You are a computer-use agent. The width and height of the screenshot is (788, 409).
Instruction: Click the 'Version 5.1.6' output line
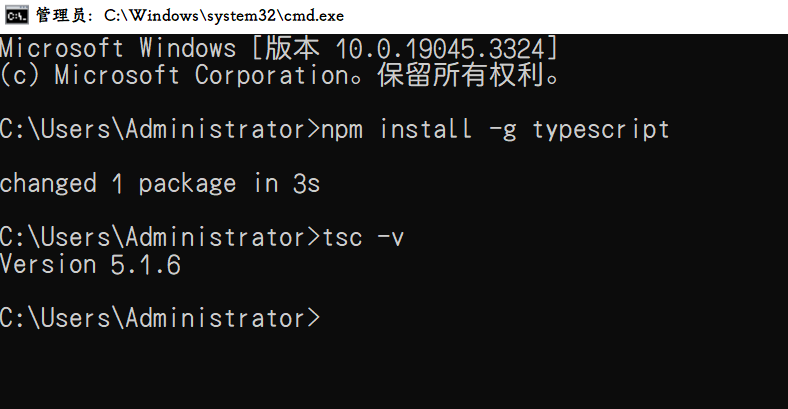pyautogui.click(x=90, y=265)
